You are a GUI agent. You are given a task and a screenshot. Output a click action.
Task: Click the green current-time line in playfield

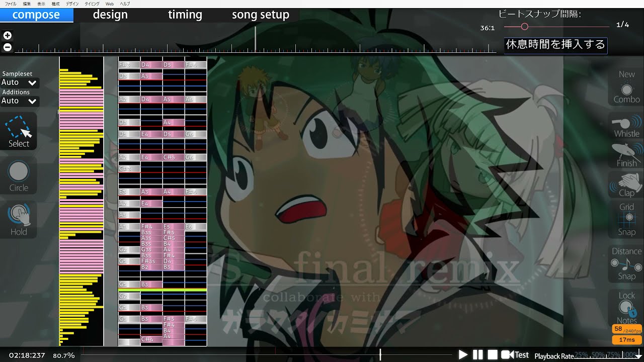pos(163,290)
